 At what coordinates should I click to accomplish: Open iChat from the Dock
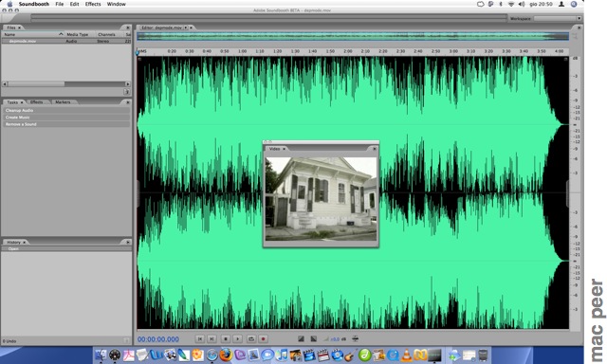[x=267, y=355]
